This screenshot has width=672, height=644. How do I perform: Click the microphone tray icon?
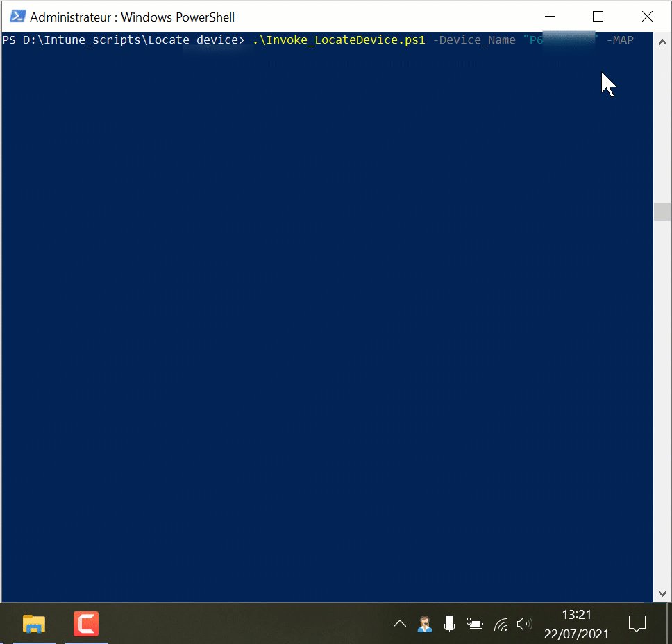coord(449,624)
